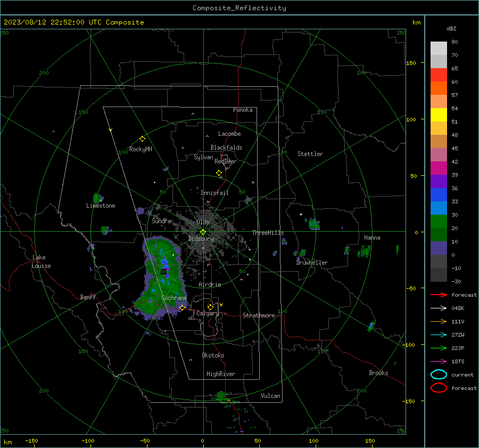The image size is (479, 448).
Task: Click the 04DK legend label
Action: pyautogui.click(x=458, y=308)
